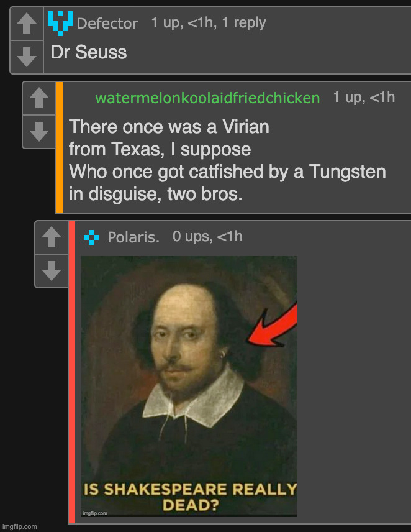Click Defector's blue pixel avatar icon
Image resolution: width=411 pixels, height=532 pixels.
coord(60,23)
